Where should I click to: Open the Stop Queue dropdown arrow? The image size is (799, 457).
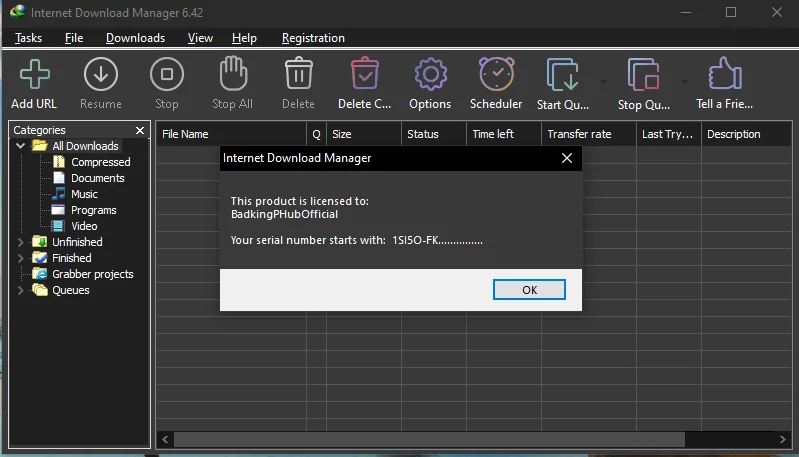coord(684,82)
